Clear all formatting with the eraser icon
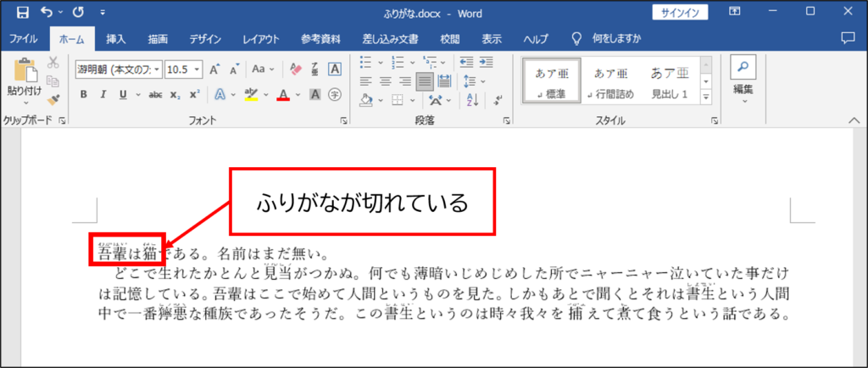The height and width of the screenshot is (368, 868). click(296, 70)
